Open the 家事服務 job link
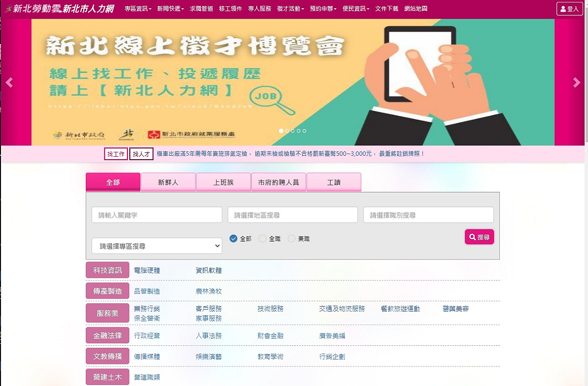The height and width of the screenshot is (386, 588). (209, 318)
